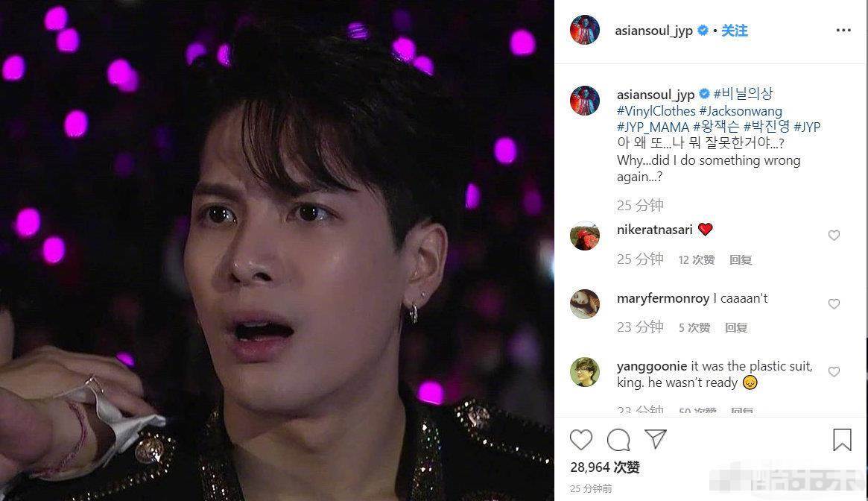
Task: Reply to maryfermonroy's comment via 回复
Action: click(736, 328)
